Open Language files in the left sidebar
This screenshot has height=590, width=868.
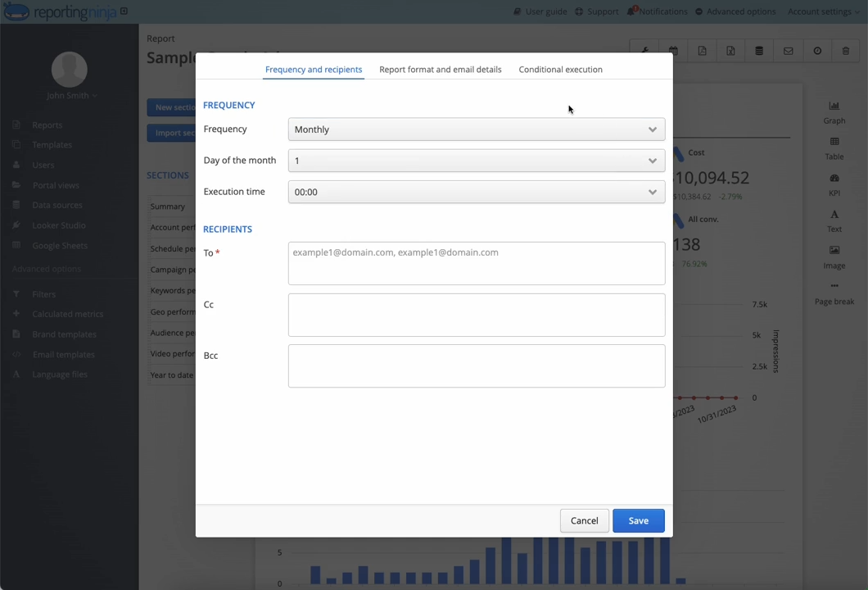tap(60, 374)
